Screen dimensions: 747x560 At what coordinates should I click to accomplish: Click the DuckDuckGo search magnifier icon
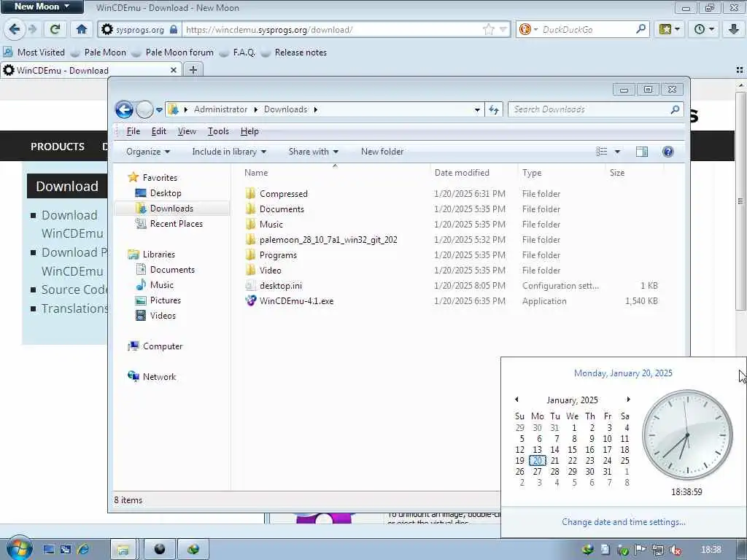click(641, 29)
